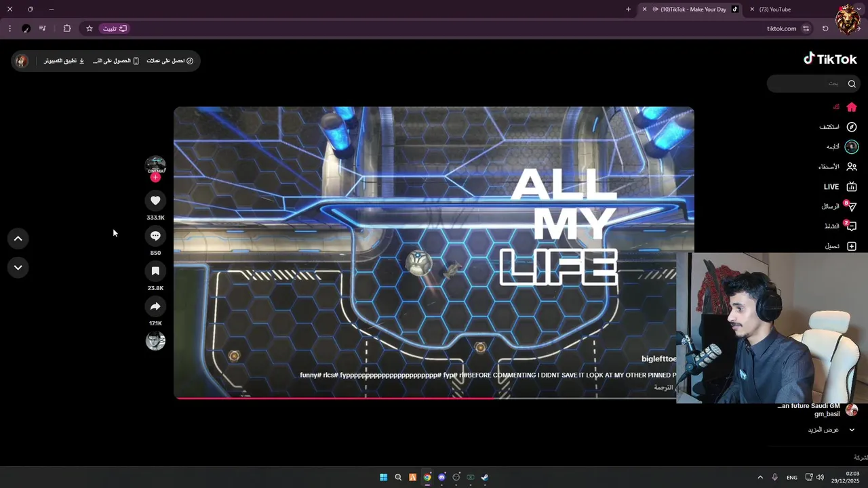Open the volume speaker tray icon
Viewport: 868px width, 488px height.
pos(820,477)
